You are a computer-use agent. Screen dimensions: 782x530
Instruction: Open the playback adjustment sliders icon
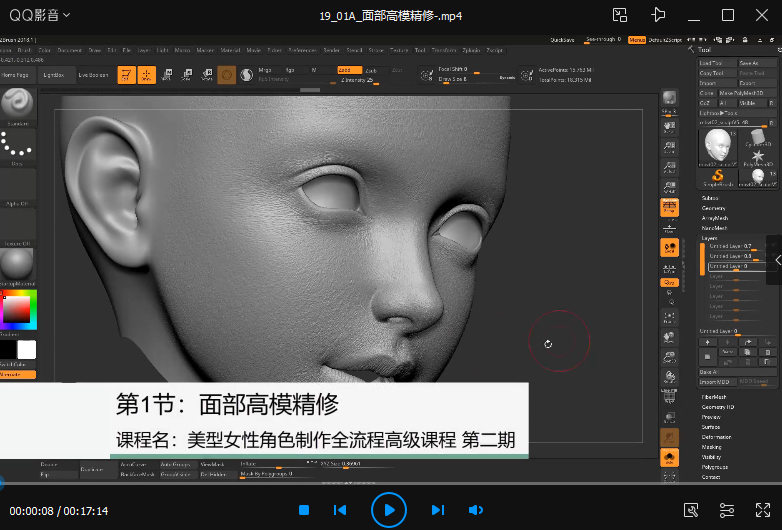coord(727,510)
